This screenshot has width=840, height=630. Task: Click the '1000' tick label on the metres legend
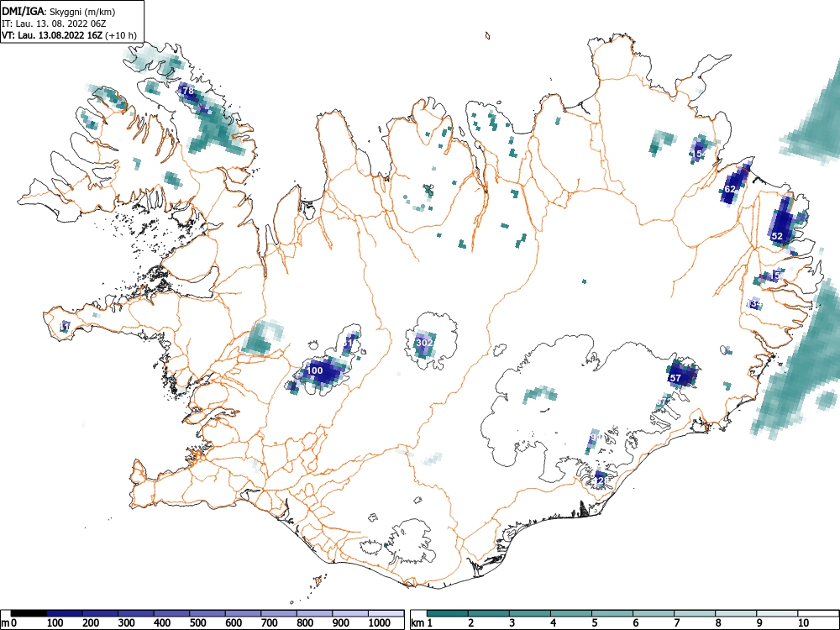pos(380,622)
